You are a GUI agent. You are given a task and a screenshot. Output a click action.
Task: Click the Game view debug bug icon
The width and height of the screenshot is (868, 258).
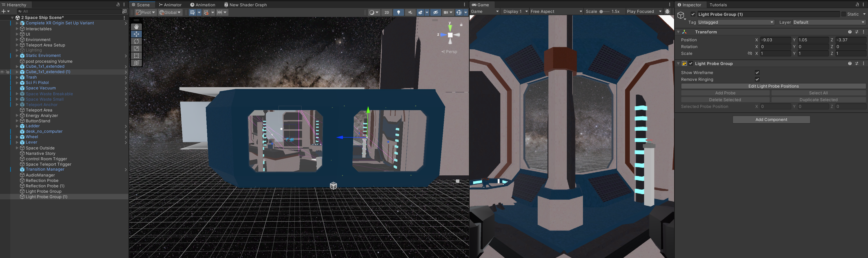[667, 12]
